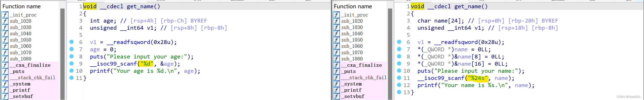Viewport: 644px width, 100px height.
Task: Toggle breakpoint dot on left pane's scanf line 9
Action: click(x=72, y=64)
